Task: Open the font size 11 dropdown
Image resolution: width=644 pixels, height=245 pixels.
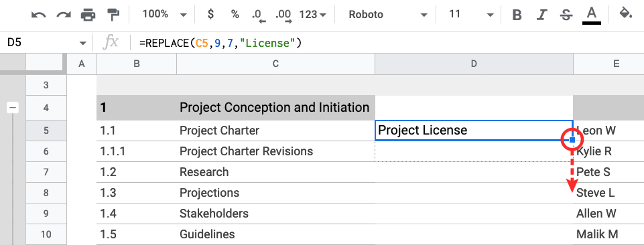Action: pyautogui.click(x=470, y=15)
